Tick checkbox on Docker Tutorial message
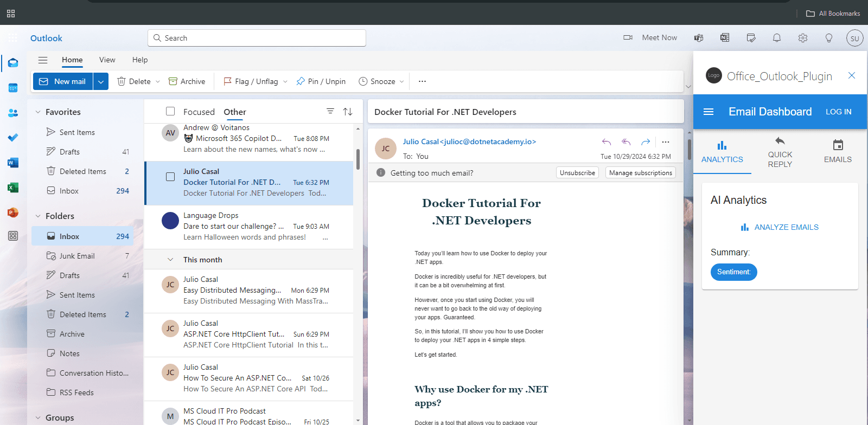The image size is (868, 425). coord(170,177)
